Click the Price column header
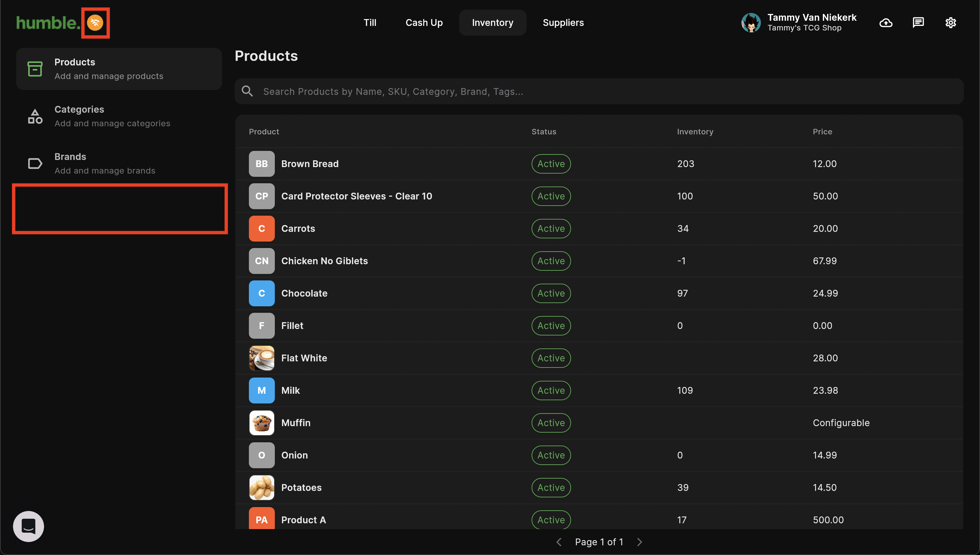Viewport: 980px width, 555px height. [x=822, y=131]
